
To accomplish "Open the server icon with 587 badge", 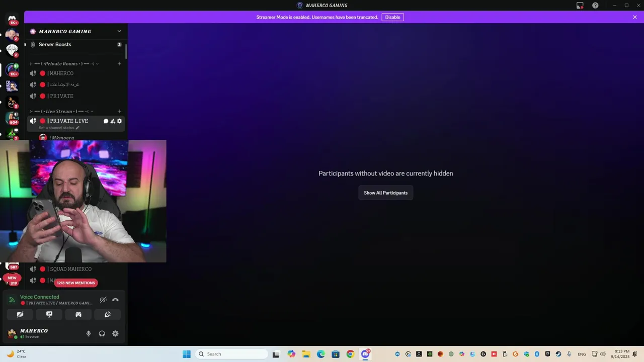I will pyautogui.click(x=12, y=266).
